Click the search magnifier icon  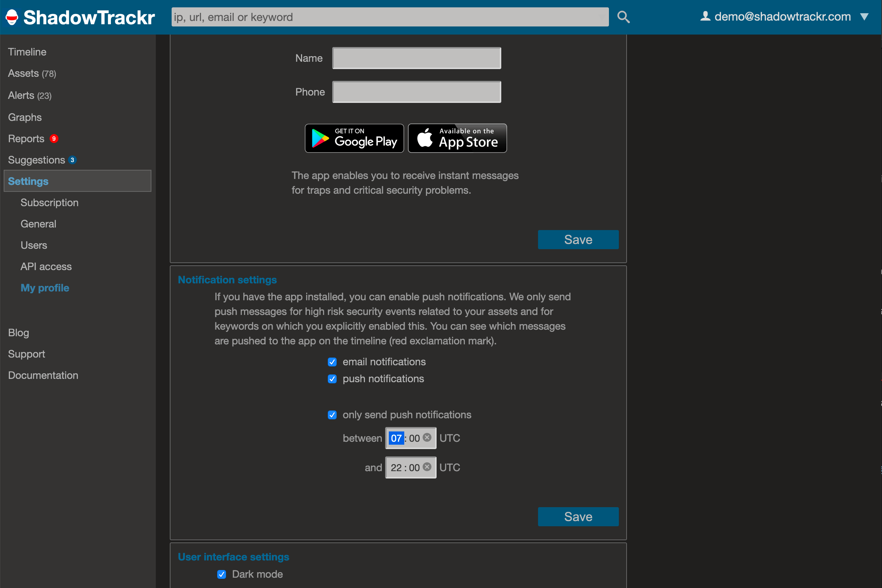click(x=623, y=17)
